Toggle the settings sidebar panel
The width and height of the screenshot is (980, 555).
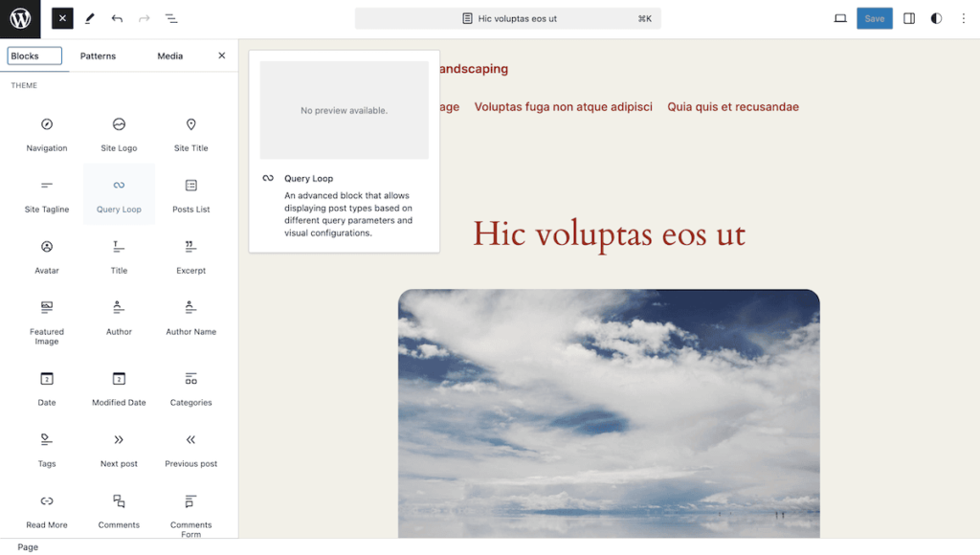(x=909, y=18)
